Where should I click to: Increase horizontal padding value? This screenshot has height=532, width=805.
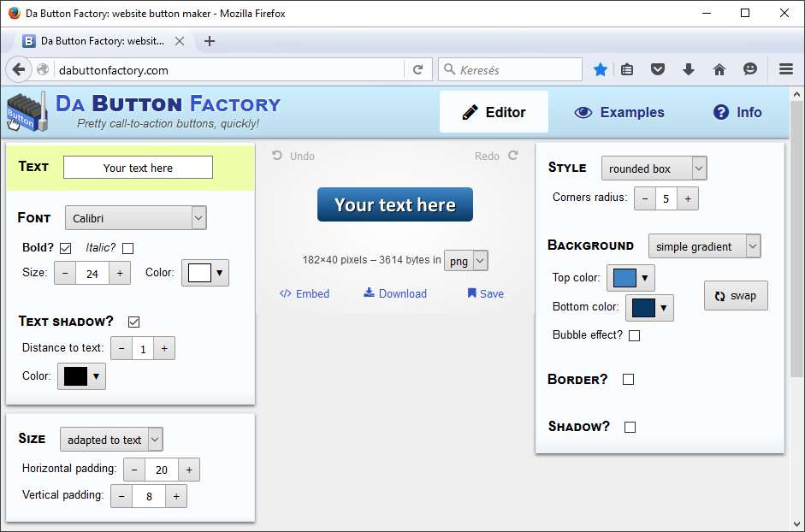[x=189, y=470]
